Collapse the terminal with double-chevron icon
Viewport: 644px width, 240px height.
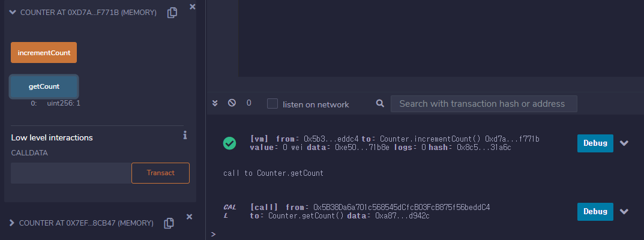click(x=215, y=103)
